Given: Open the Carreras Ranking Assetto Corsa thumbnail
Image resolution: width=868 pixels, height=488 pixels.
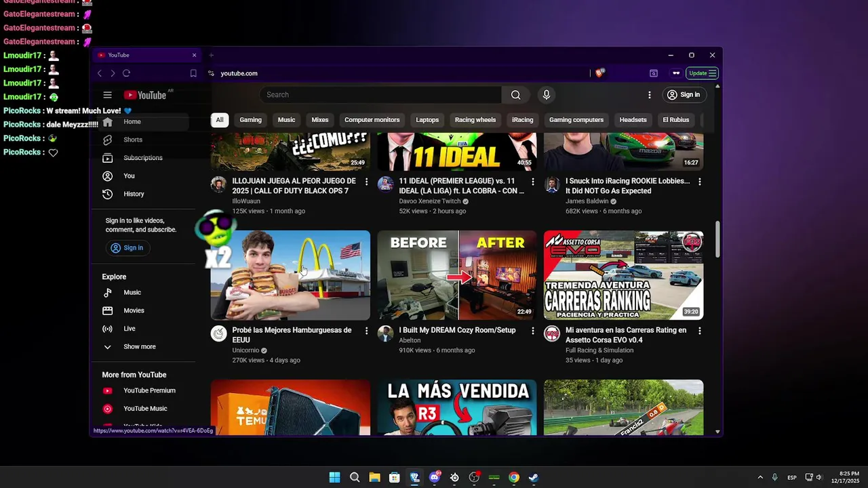Looking at the screenshot, I should point(623,275).
